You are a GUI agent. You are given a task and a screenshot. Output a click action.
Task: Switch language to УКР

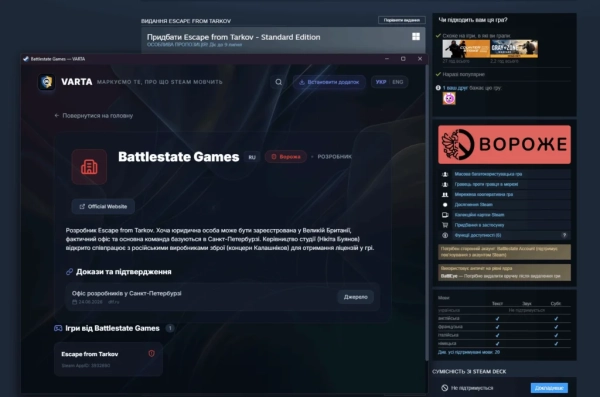(381, 82)
